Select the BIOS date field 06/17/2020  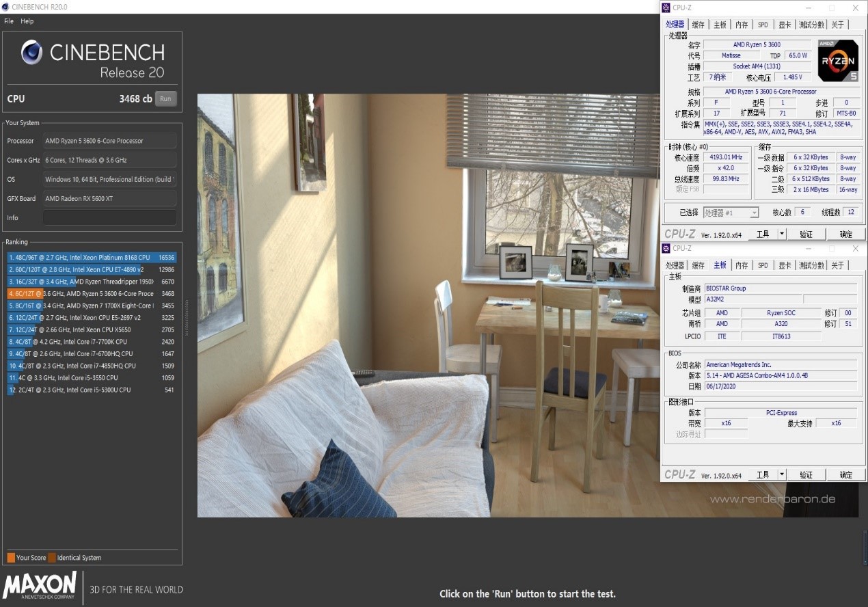click(x=781, y=386)
